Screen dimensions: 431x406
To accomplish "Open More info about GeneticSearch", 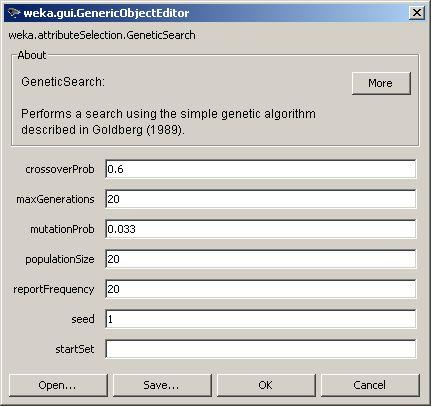I will pos(381,83).
